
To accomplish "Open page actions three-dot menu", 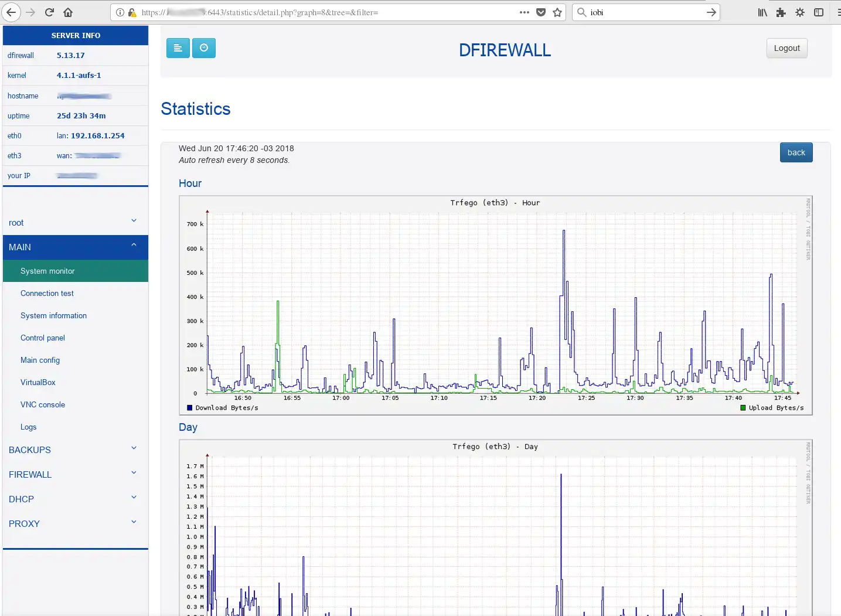I will [x=524, y=12].
